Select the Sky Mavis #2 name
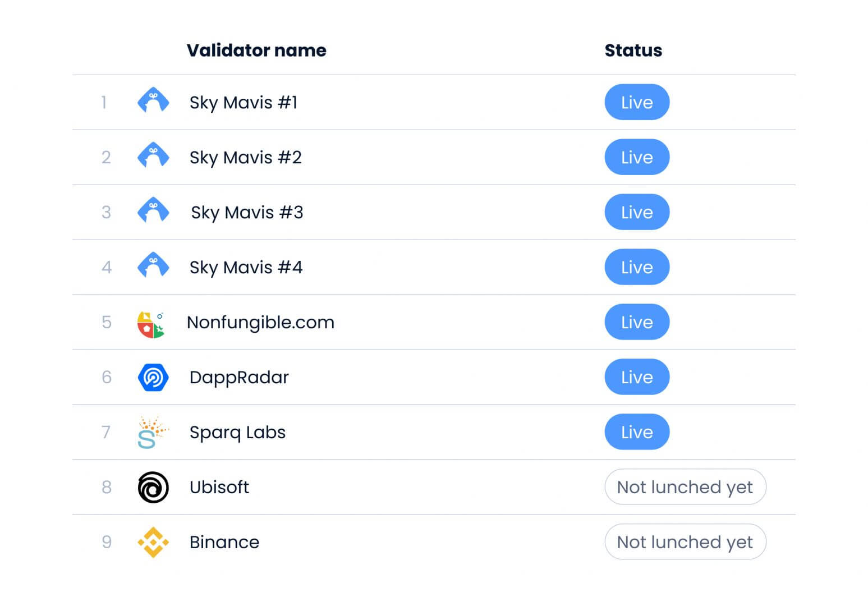Viewport: 868px width, 606px height. (x=246, y=158)
